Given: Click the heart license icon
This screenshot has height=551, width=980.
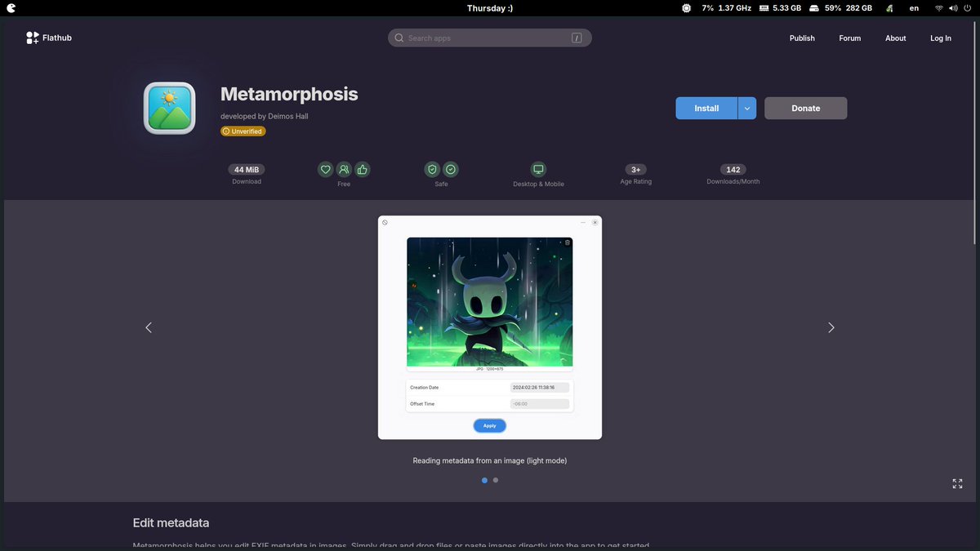Looking at the screenshot, I should pos(325,170).
